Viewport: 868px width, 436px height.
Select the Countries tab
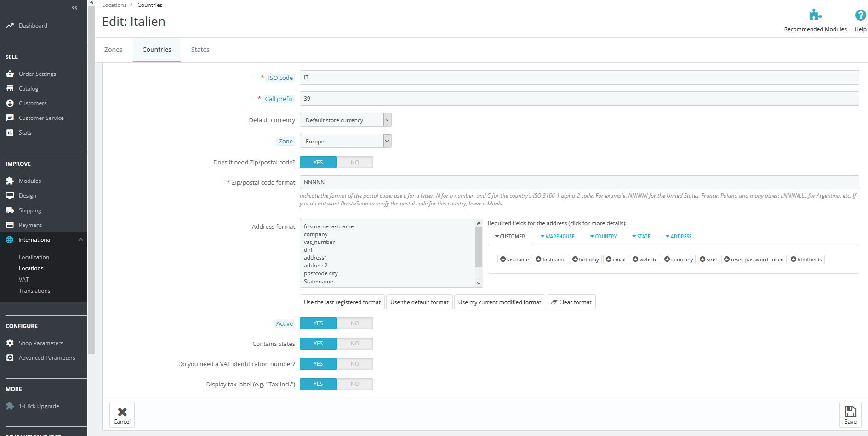coord(157,50)
